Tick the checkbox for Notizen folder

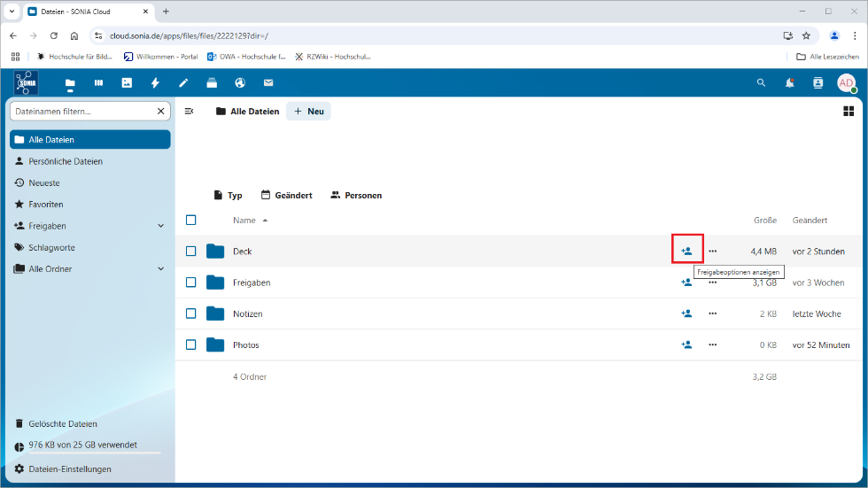click(190, 314)
